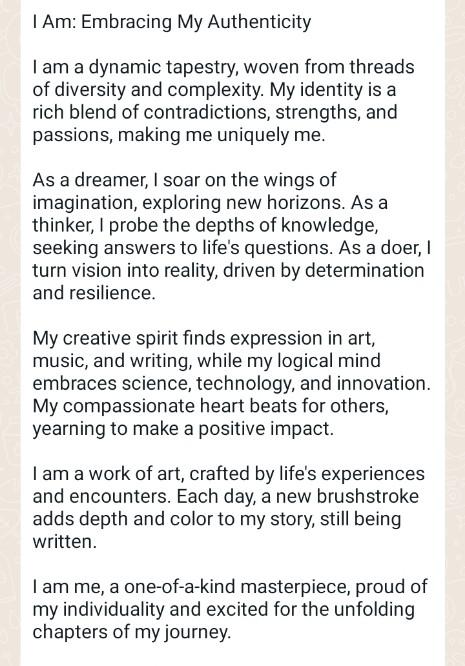Select the single word 'written.'
Screen dimensions: 465x666
point(65,542)
